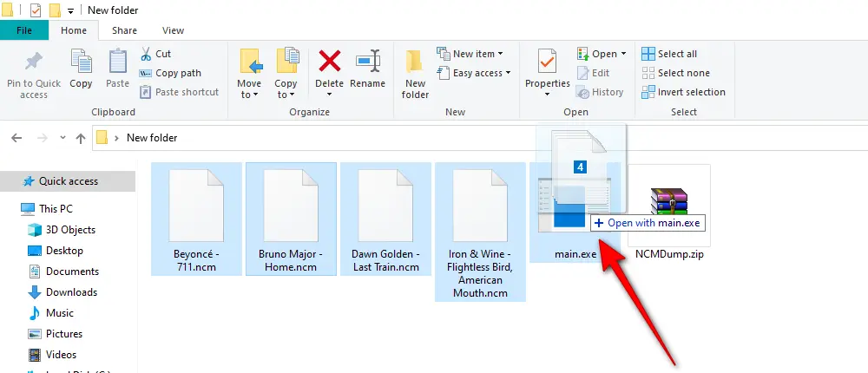Click Select all
The width and height of the screenshot is (868, 373).
coord(669,54)
